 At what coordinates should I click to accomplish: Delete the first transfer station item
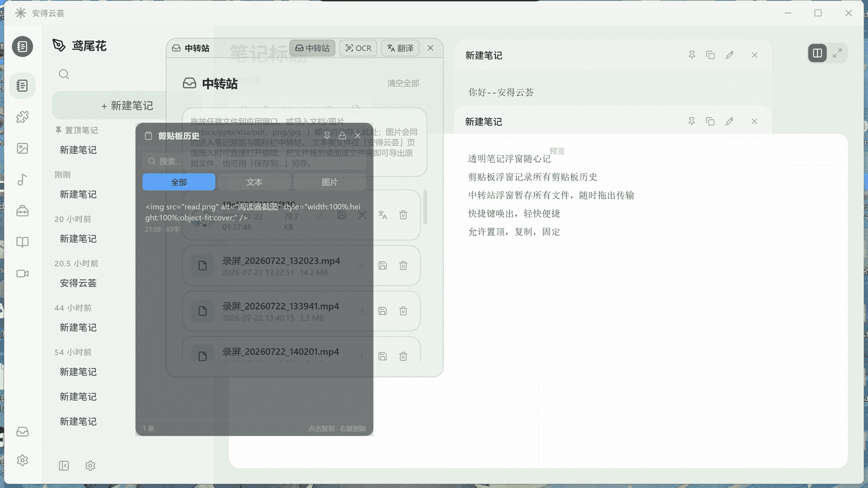coord(403,215)
